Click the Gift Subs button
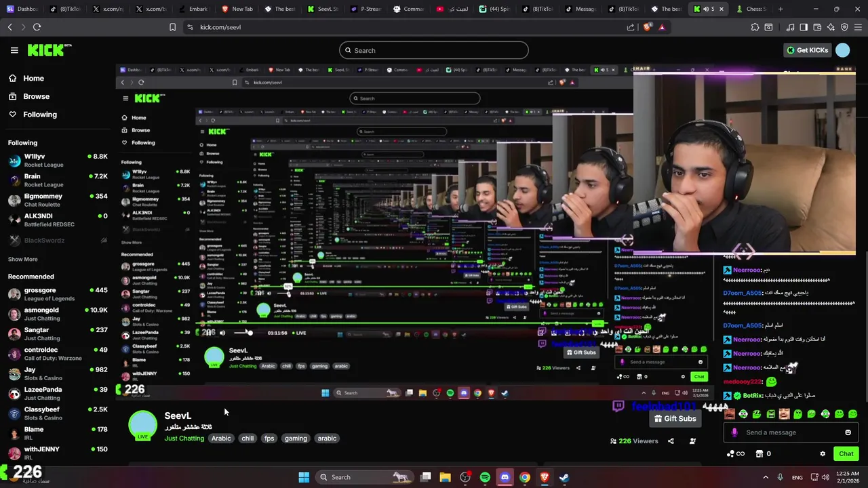Viewport: 868px width, 488px height. (675, 419)
